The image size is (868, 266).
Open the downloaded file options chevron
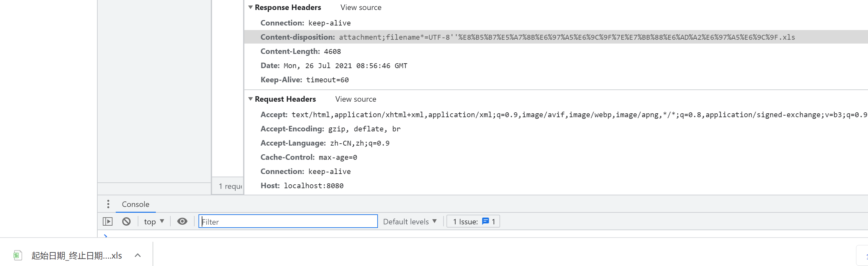pyautogui.click(x=137, y=255)
